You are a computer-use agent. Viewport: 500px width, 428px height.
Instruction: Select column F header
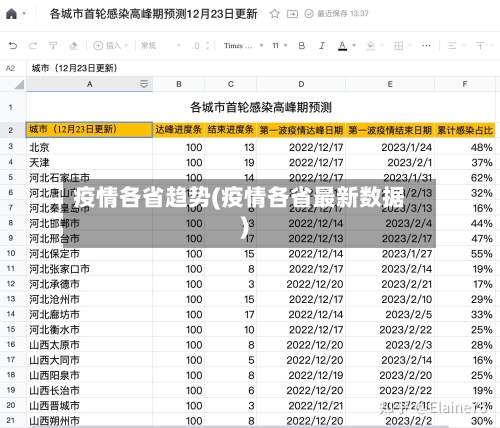[x=465, y=84]
